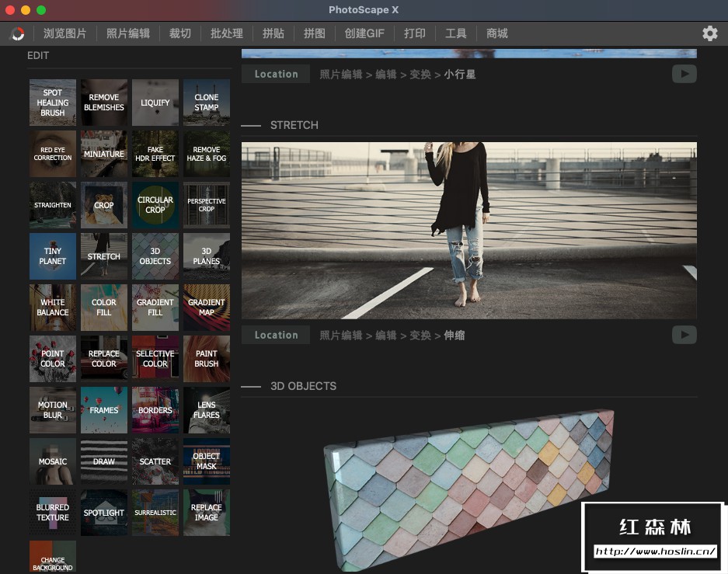Play the Stretch tutorial video
This screenshot has height=574, width=728.
coord(684,335)
